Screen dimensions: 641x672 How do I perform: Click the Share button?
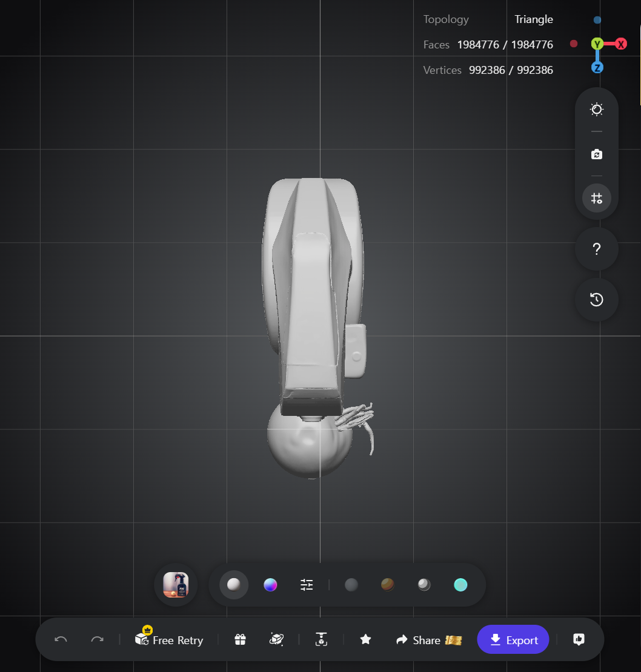point(428,640)
